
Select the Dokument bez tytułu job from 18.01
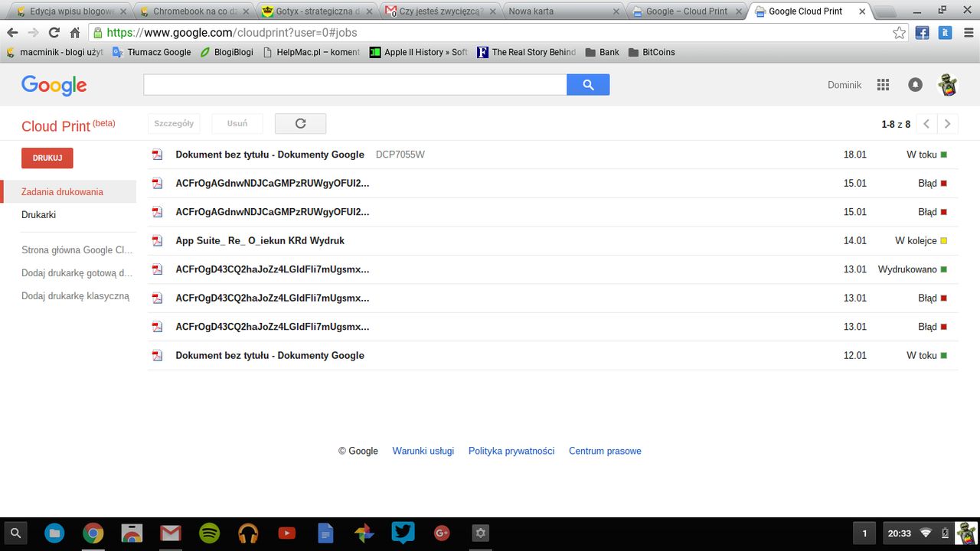click(x=552, y=155)
